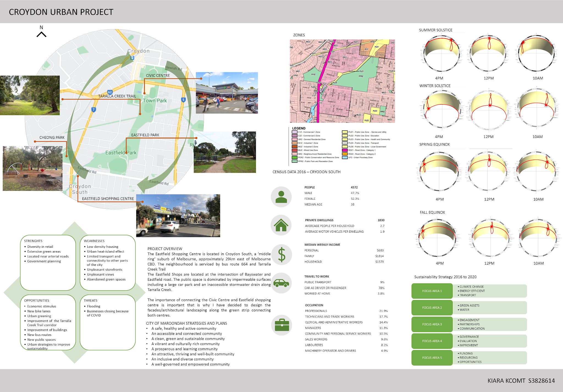Click the FOCUS AREA 1 green box
This screenshot has height=392, width=563.
[432, 291]
